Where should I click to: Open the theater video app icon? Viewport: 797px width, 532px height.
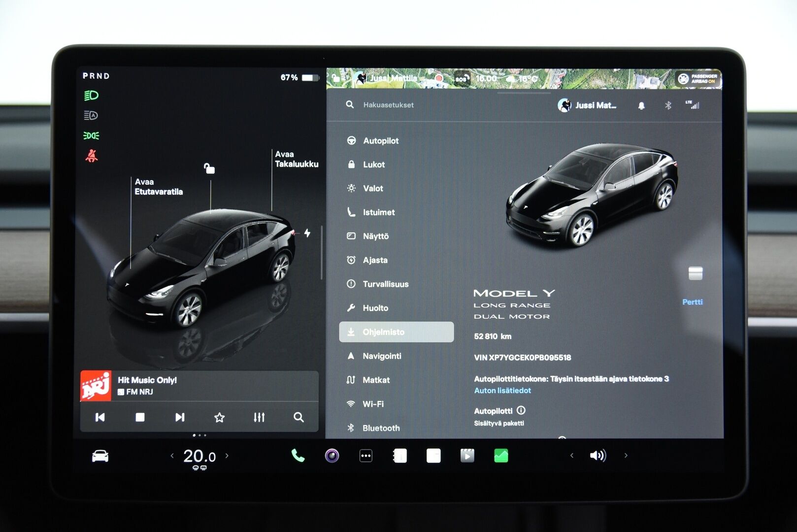tap(467, 456)
